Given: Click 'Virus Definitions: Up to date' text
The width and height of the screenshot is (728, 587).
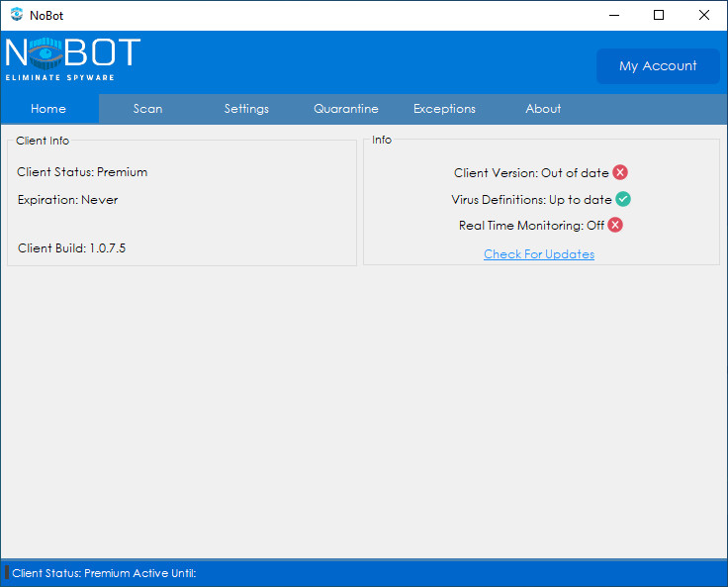Looking at the screenshot, I should coord(531,199).
